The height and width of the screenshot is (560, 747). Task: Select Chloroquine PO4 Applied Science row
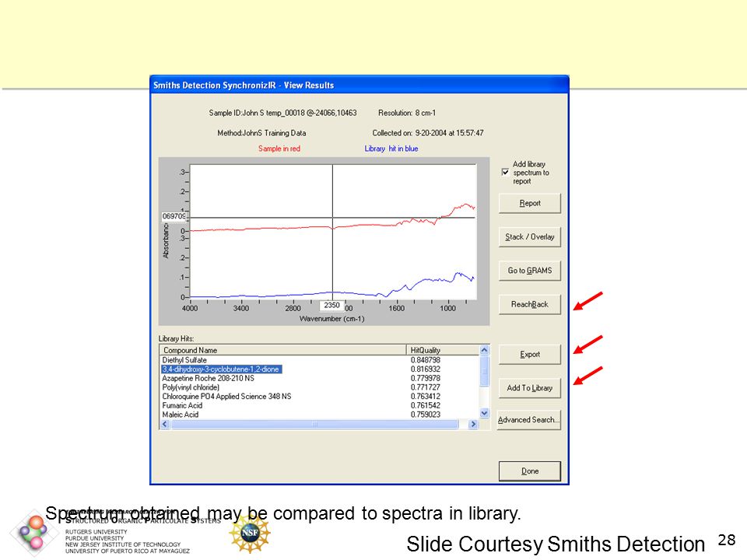(x=319, y=396)
